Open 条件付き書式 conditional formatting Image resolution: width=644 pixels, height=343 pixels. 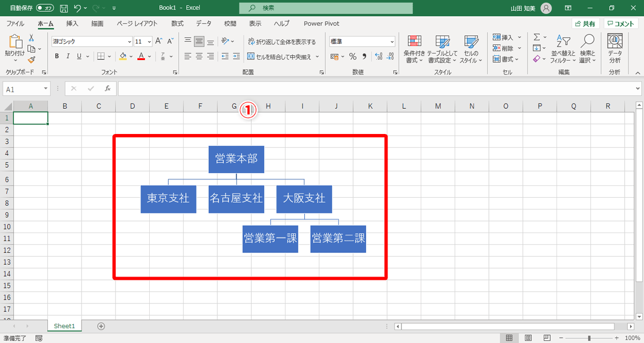[414, 49]
